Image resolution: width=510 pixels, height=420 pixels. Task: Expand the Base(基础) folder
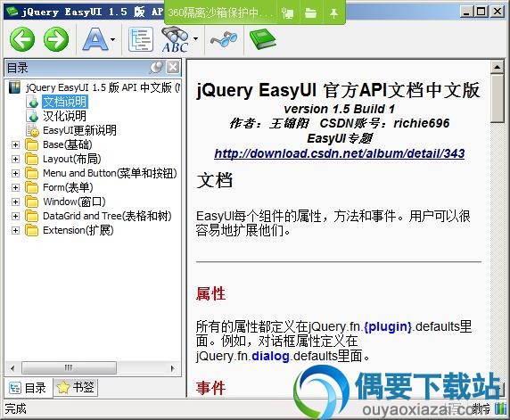(15, 144)
